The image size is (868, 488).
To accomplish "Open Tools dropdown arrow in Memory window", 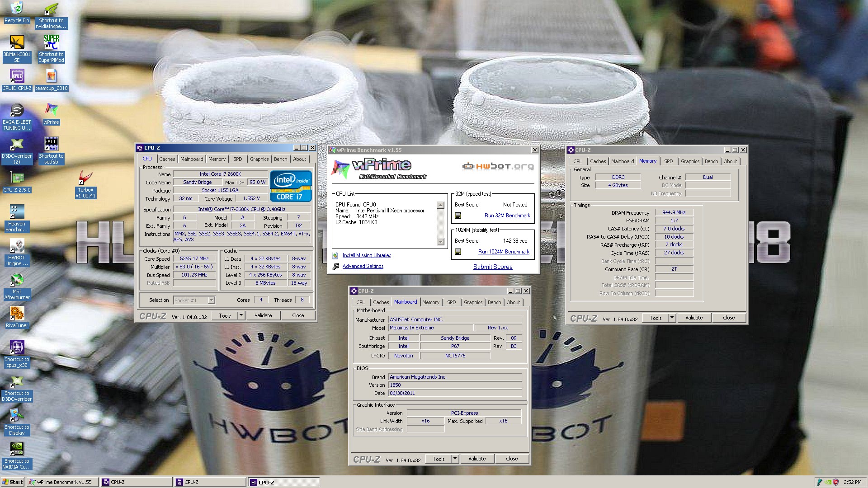I will pos(672,318).
